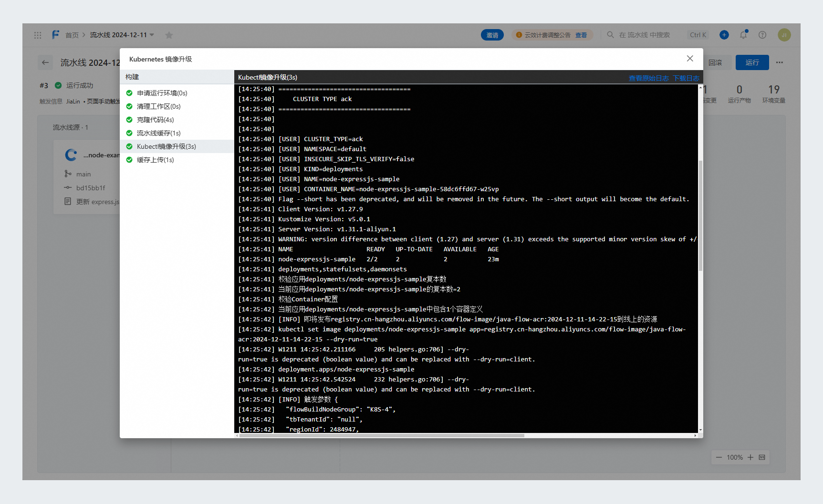Select the 申请运行环境(0s) step
This screenshot has height=504, width=823.
click(177, 93)
